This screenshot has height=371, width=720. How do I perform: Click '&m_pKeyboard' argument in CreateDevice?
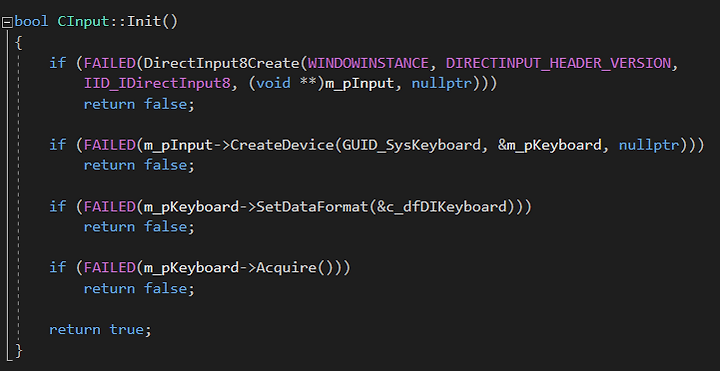pos(550,145)
